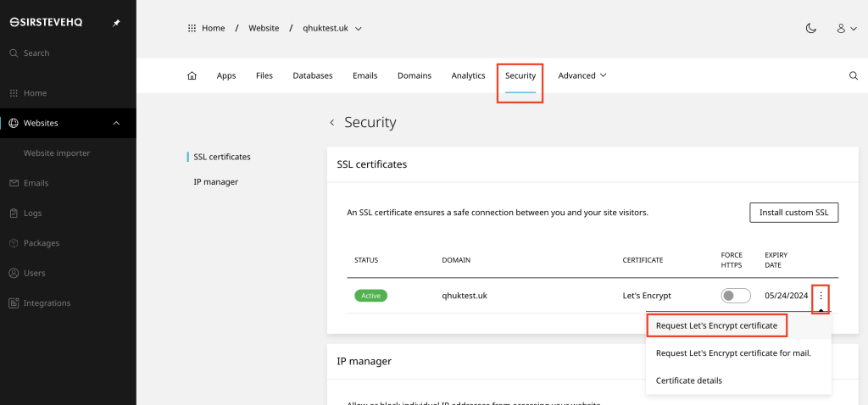The width and height of the screenshot is (868, 405).
Task: Click Home in the breadcrumb
Action: (213, 28)
